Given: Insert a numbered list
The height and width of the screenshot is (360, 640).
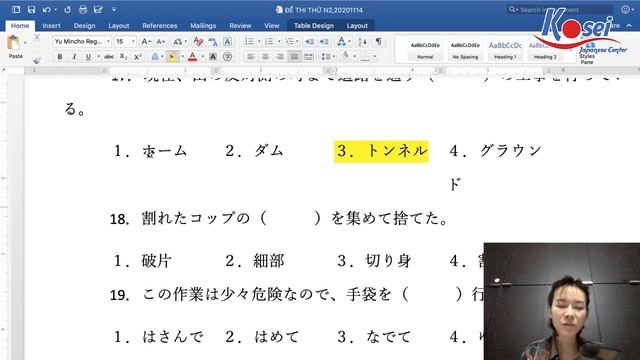Looking at the screenshot, I should click(x=269, y=42).
